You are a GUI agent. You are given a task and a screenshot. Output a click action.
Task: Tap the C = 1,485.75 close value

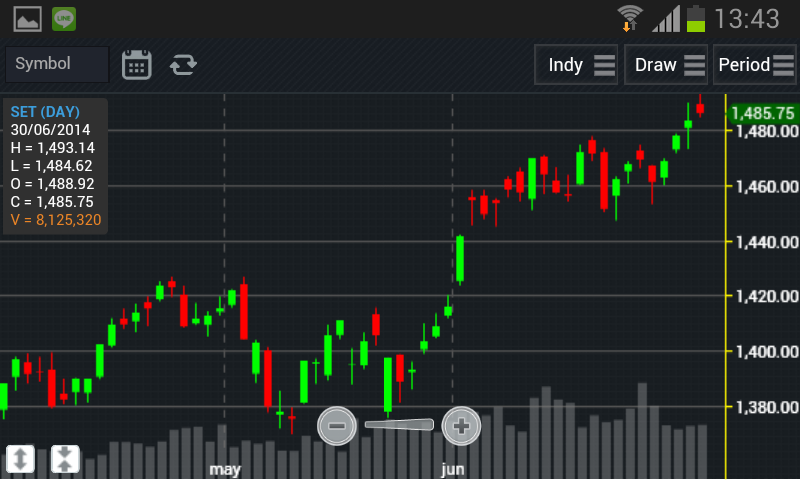(52, 202)
